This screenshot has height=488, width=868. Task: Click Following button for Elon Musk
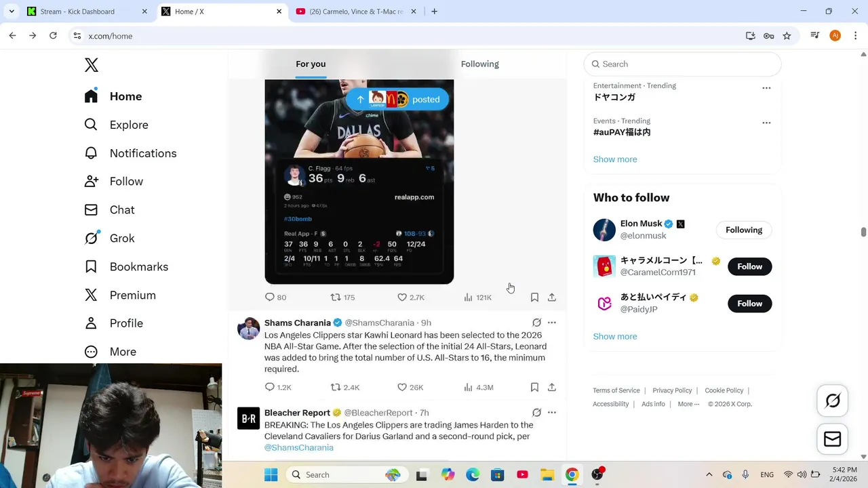point(744,230)
